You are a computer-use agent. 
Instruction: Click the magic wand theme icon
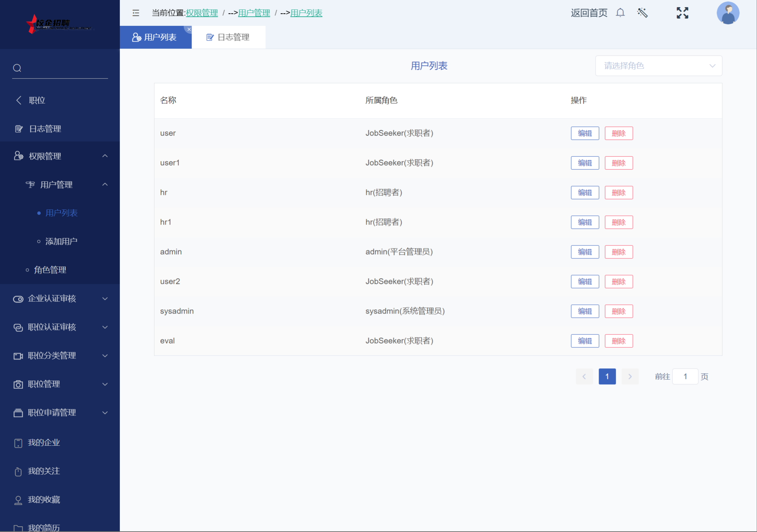(x=642, y=13)
